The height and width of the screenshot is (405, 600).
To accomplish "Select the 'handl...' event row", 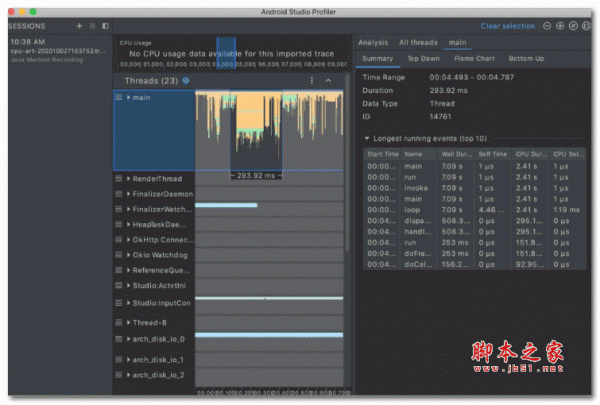I will (474, 232).
